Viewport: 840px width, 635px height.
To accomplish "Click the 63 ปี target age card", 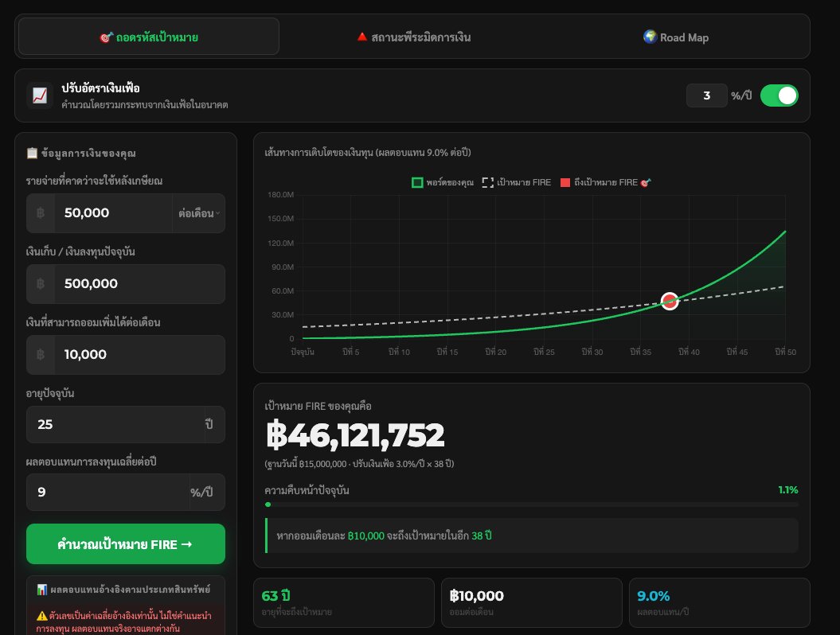I will (343, 602).
